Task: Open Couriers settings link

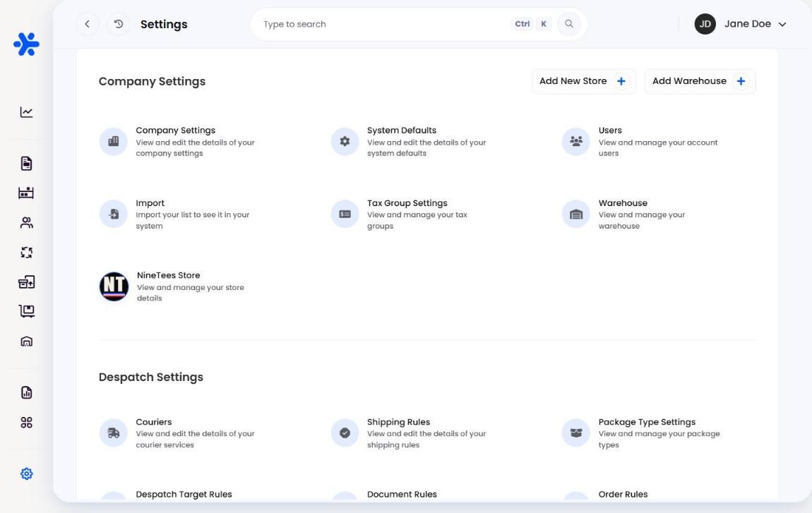Action: pos(154,422)
